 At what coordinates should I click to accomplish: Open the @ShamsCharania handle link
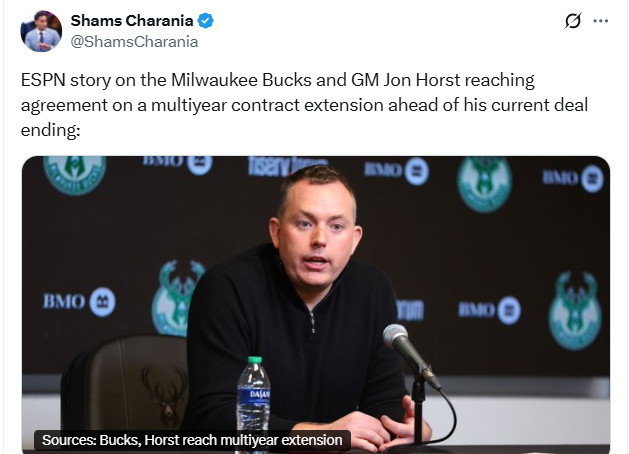134,42
